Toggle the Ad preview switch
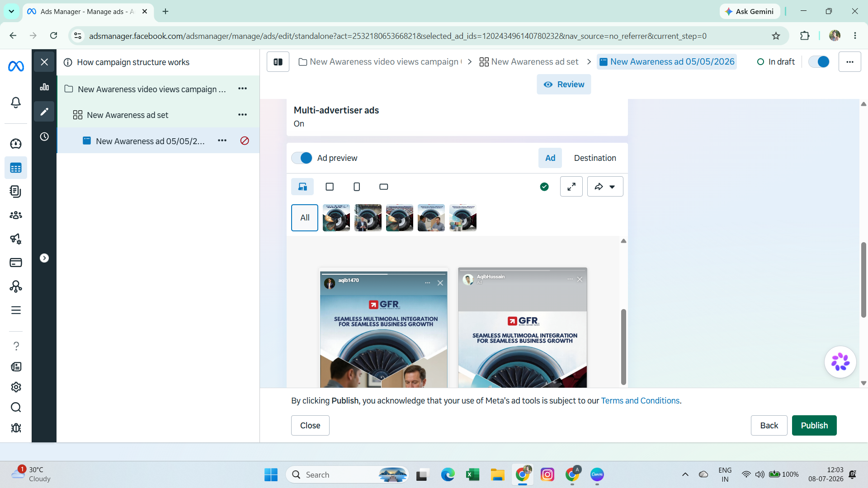Screen dimensions: 868x488 (x=302, y=158)
